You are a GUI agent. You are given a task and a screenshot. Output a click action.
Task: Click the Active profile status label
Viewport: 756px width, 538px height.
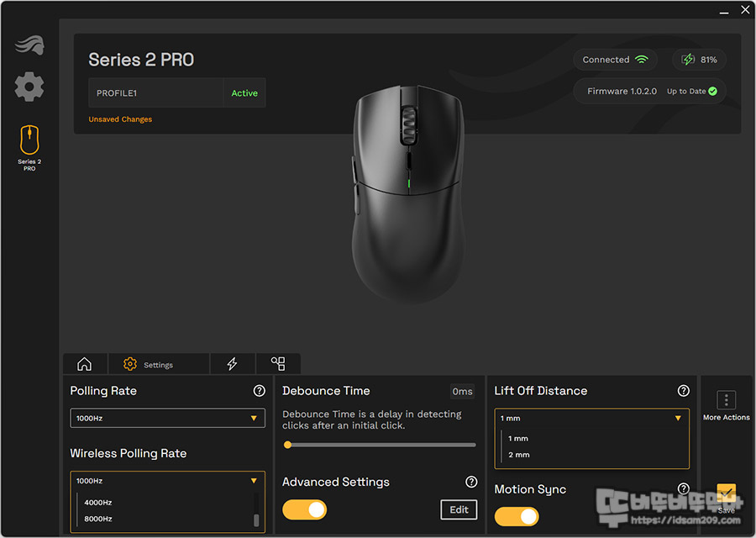pos(244,92)
